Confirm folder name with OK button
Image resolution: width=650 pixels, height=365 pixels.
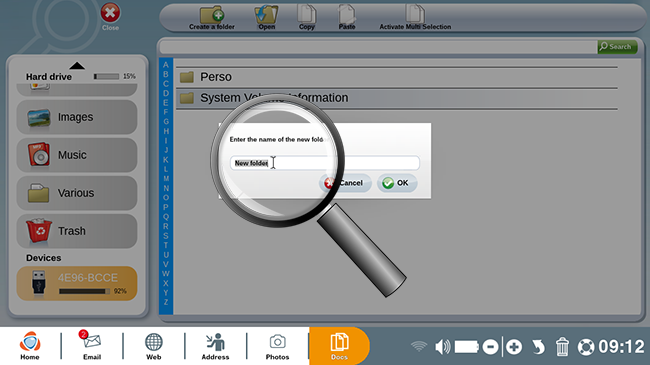point(397,183)
